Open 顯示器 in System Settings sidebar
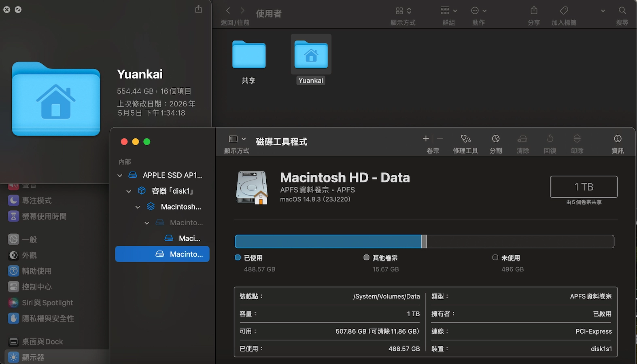The image size is (637, 364). (x=57, y=358)
